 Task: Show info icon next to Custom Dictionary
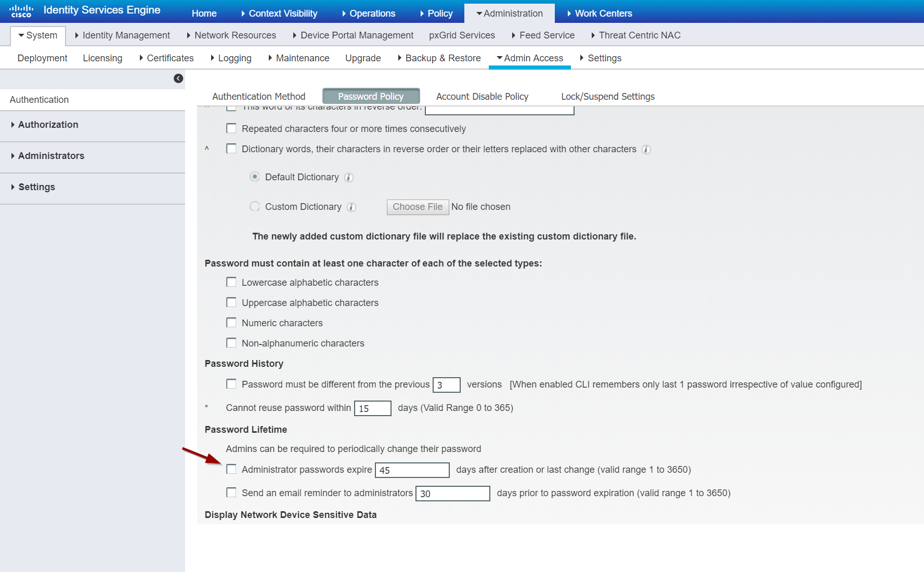click(x=352, y=207)
